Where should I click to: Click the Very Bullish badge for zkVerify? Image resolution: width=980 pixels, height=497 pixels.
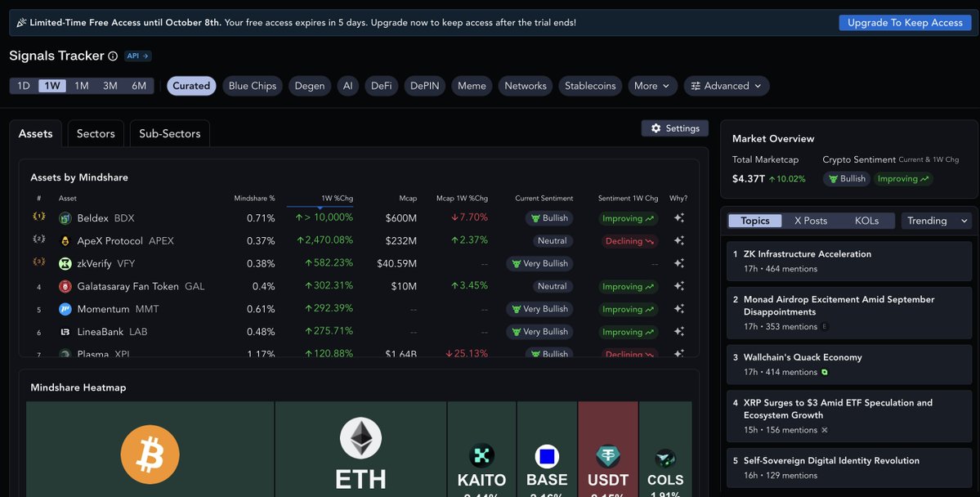tap(539, 264)
